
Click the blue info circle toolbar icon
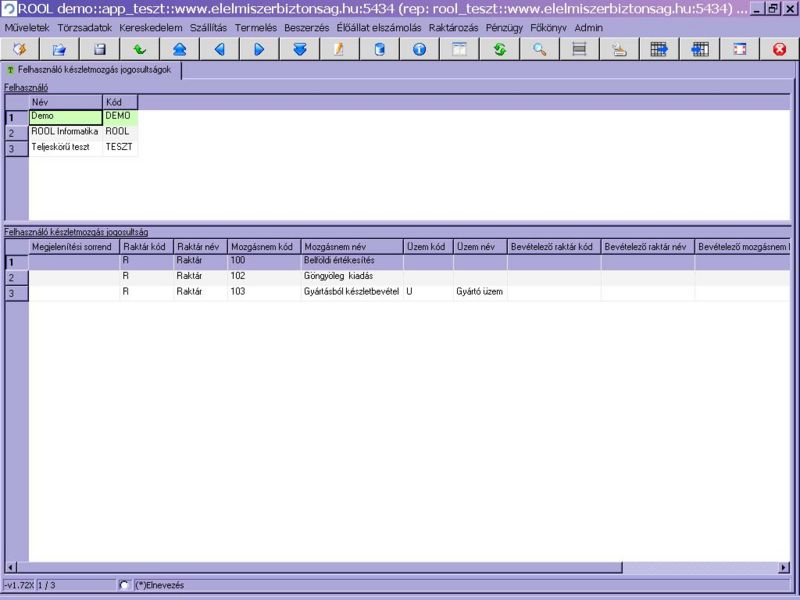(419, 49)
